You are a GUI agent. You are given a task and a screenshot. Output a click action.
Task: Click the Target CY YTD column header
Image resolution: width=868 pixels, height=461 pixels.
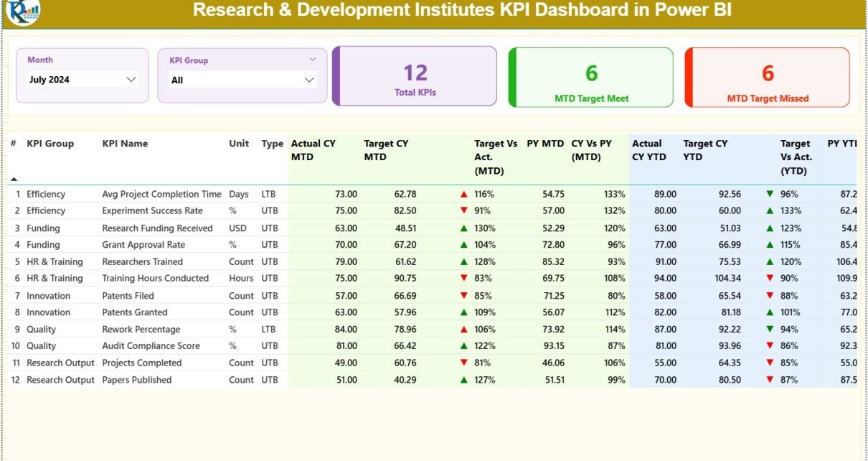704,150
